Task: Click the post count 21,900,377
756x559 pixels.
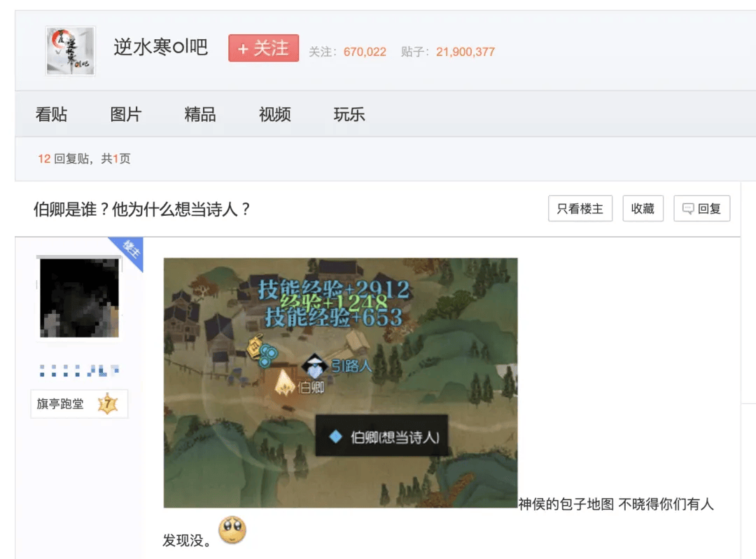Action: 465,52
